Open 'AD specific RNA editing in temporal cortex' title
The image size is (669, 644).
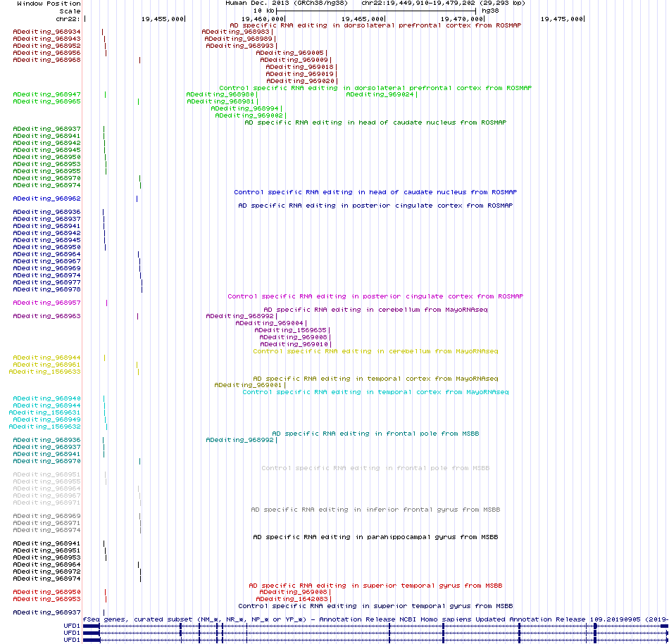(375, 378)
